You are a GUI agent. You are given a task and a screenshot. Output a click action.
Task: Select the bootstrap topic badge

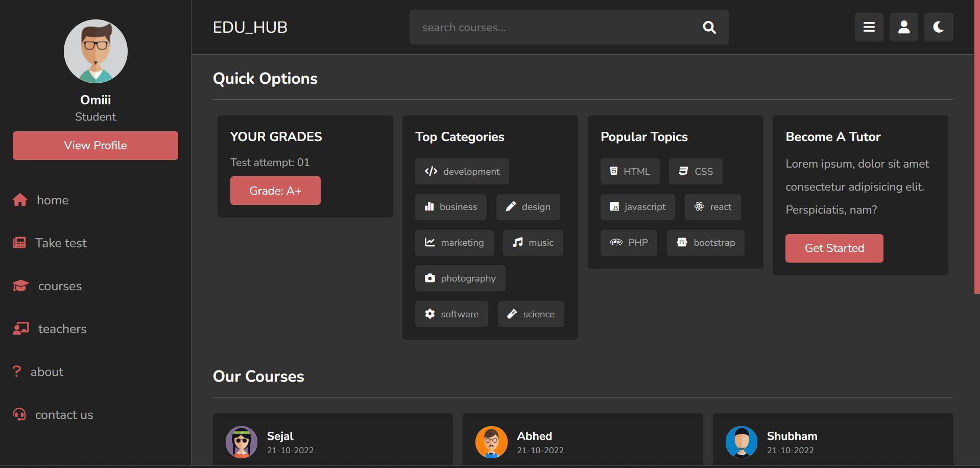(x=705, y=243)
